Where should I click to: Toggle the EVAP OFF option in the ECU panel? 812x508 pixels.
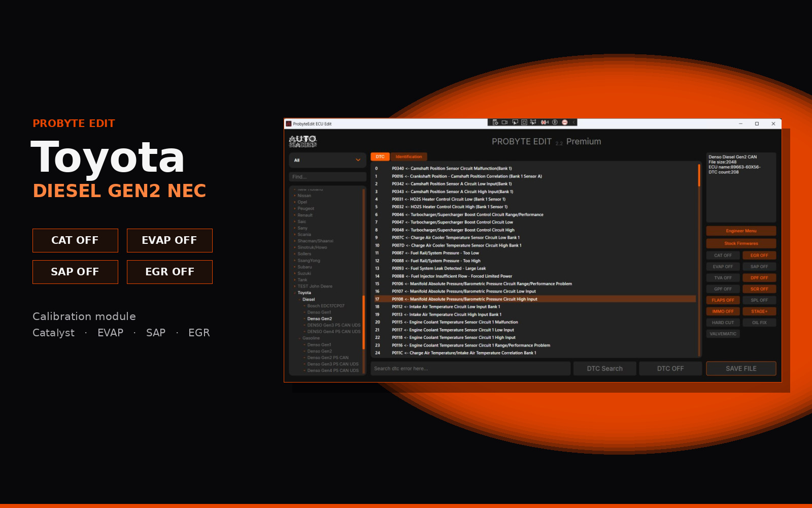coord(723,267)
